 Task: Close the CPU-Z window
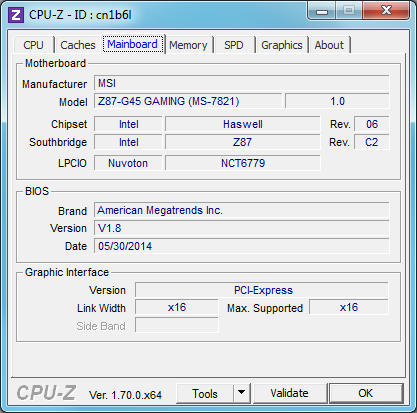[x=386, y=11]
